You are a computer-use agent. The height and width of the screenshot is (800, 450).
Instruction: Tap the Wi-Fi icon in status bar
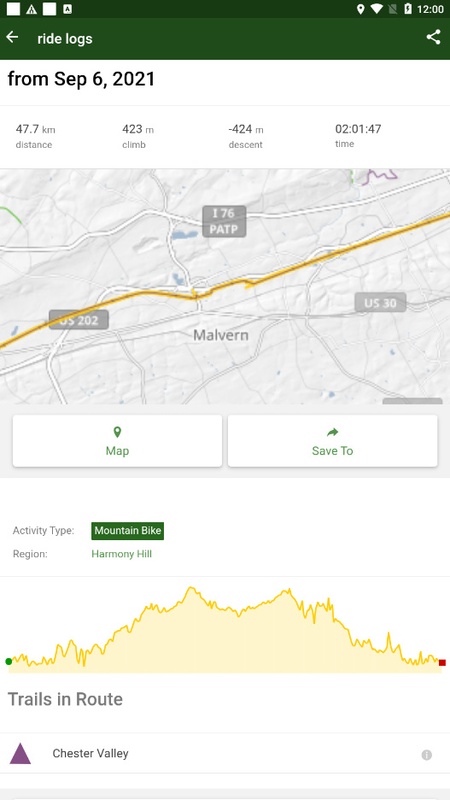tap(377, 9)
